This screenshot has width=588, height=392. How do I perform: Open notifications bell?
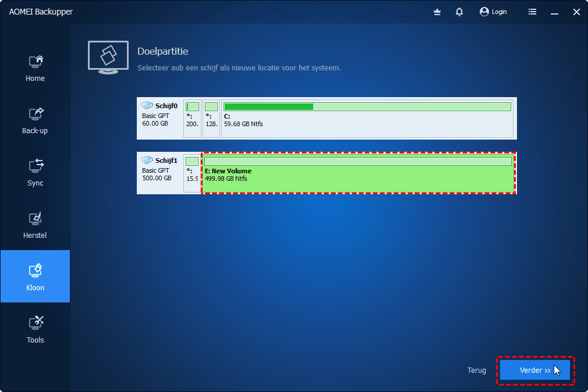(459, 12)
